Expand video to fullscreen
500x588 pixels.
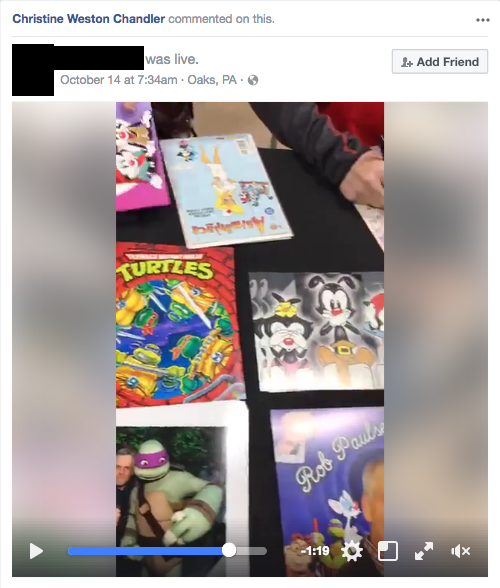coord(424,551)
